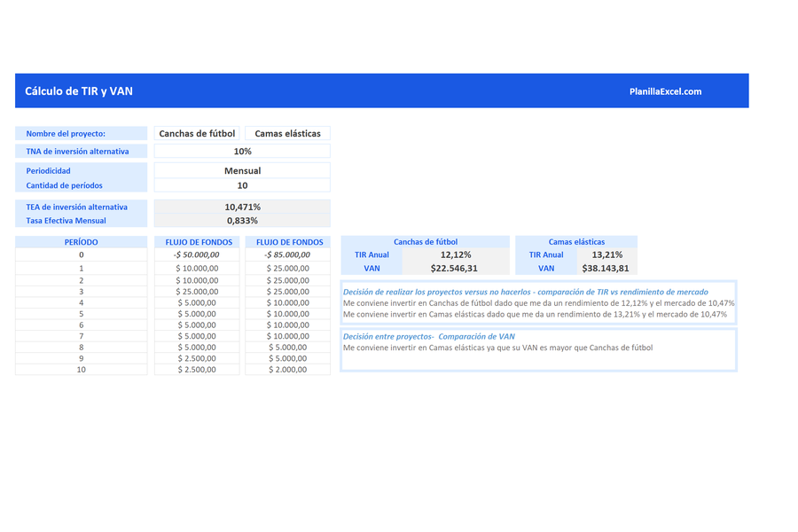Select the Tasa Efectiva Mensual cell
The width and height of the screenshot is (798, 532).
coord(241,220)
